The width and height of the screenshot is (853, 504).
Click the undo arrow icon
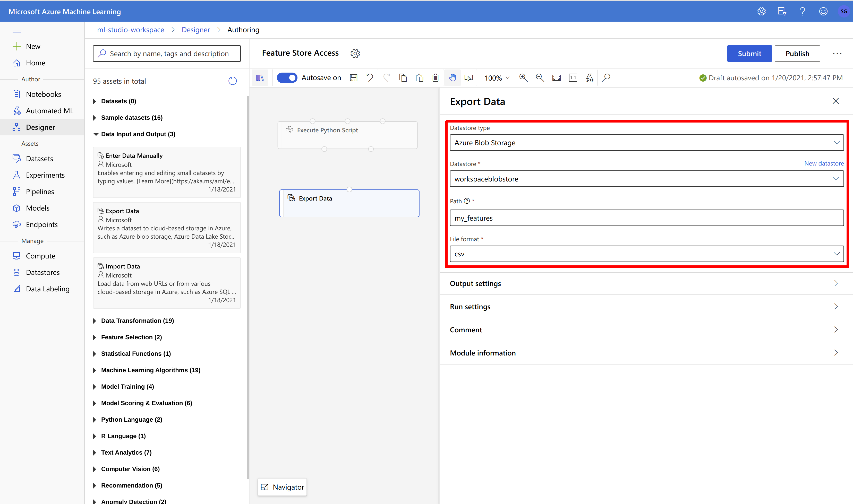[370, 78]
